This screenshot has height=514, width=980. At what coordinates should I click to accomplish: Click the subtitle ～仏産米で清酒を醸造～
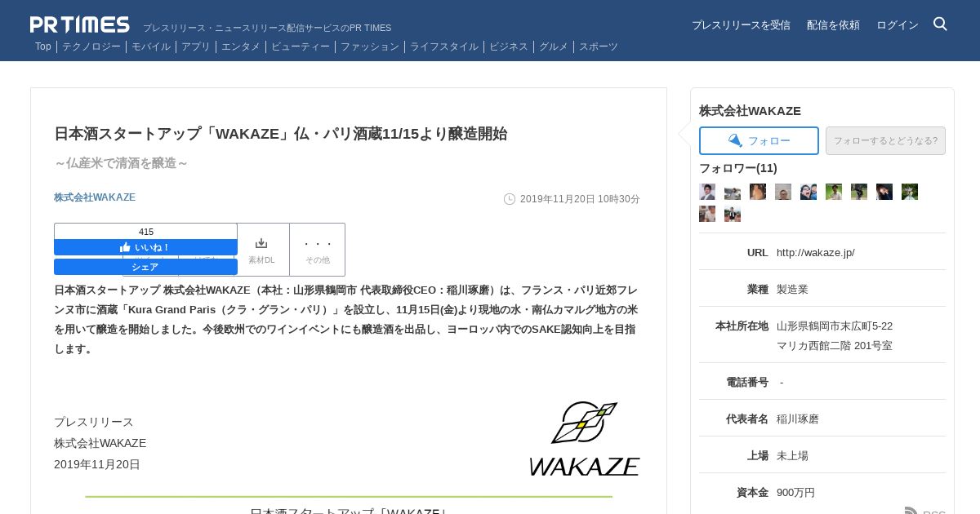coord(122,163)
